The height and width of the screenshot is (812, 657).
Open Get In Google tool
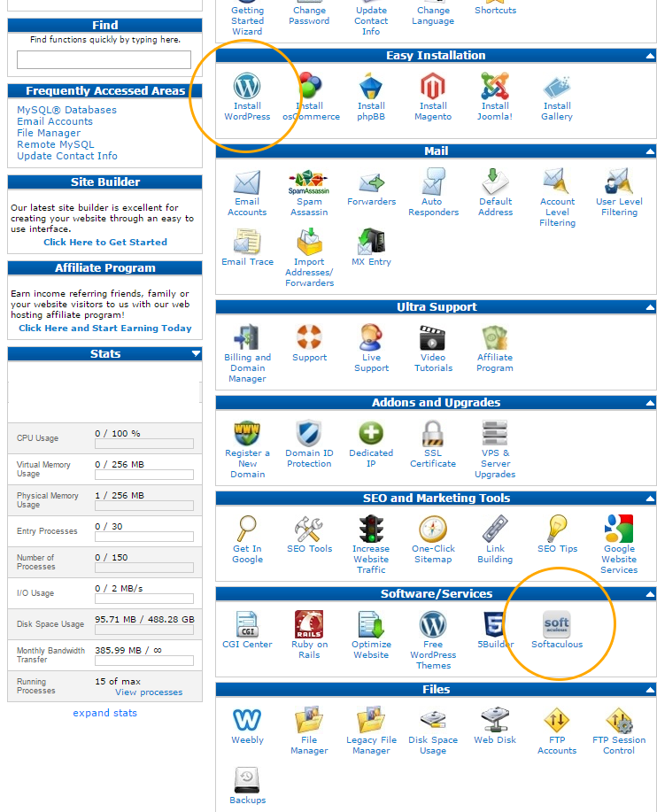(247, 529)
